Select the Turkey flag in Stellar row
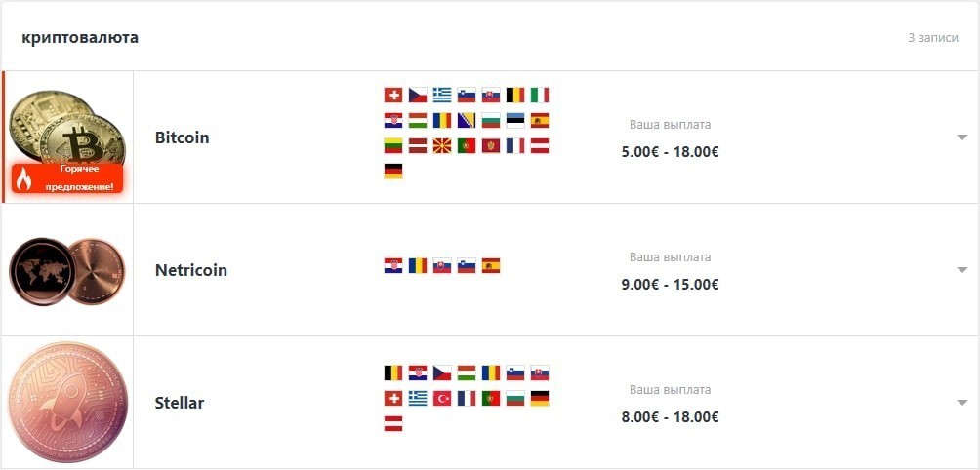Image resolution: width=980 pixels, height=470 pixels. 442,398
